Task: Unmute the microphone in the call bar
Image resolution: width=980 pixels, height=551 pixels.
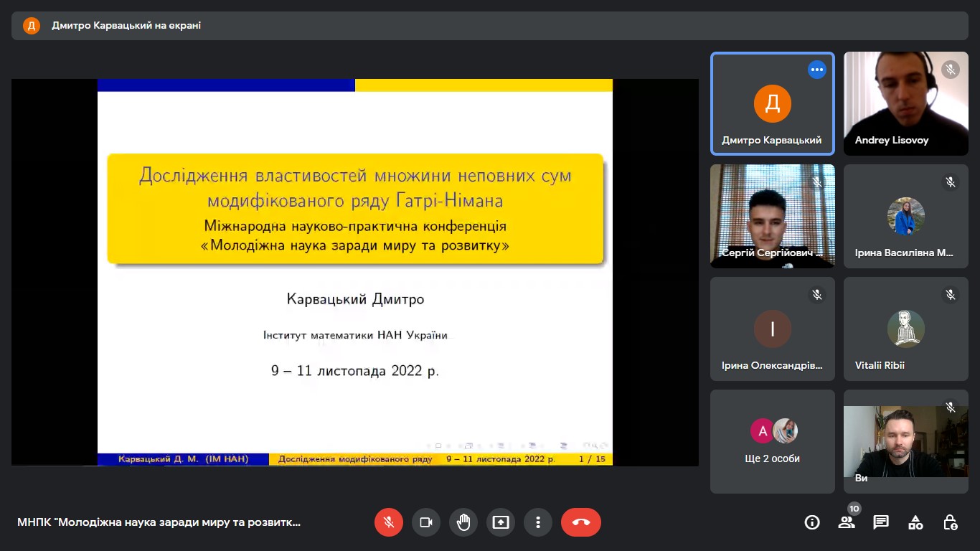Action: click(389, 522)
